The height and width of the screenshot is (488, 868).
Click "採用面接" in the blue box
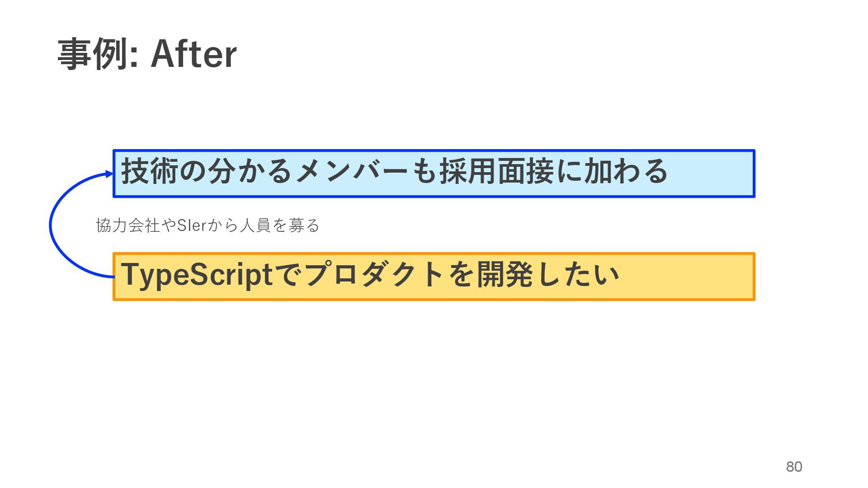[496, 172]
